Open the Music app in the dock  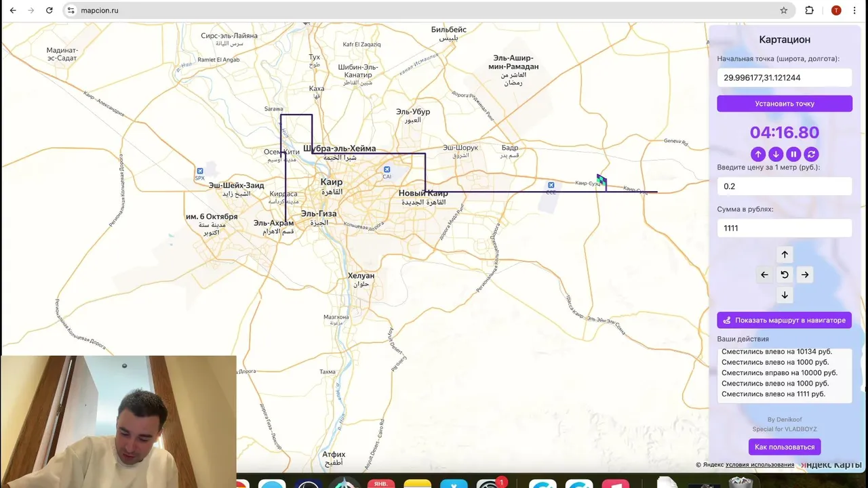(616, 483)
